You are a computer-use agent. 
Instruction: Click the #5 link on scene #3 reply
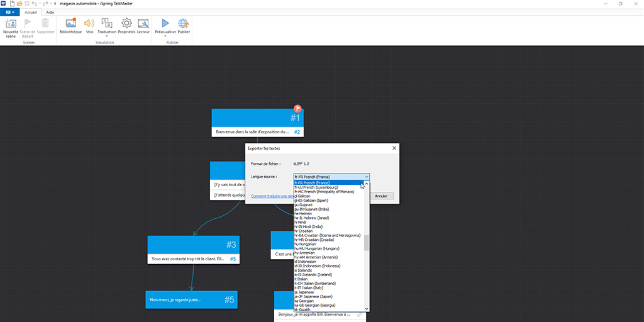coord(233,259)
